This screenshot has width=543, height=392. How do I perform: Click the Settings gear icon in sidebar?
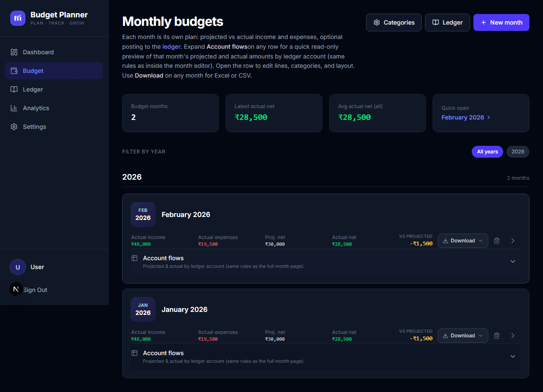[14, 127]
